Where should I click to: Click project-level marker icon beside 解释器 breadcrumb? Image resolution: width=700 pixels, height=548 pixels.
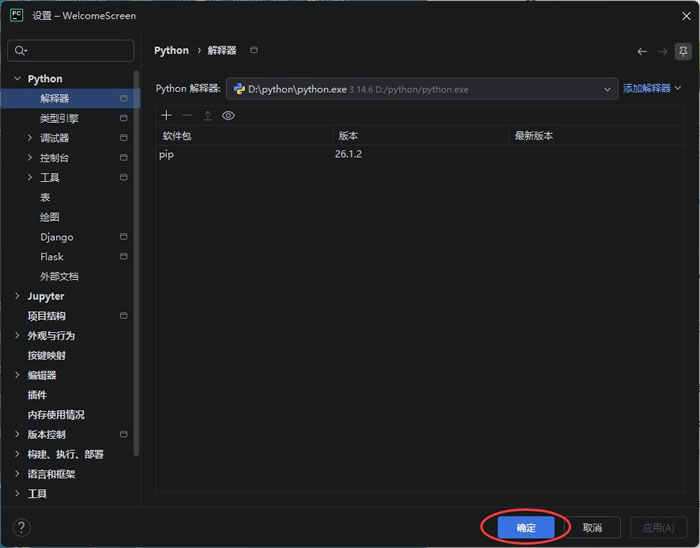pyautogui.click(x=254, y=50)
